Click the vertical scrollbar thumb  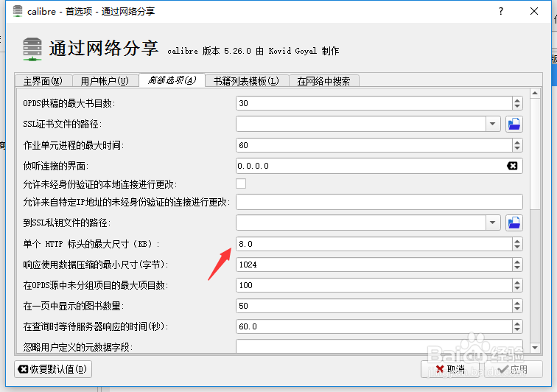coord(535,153)
